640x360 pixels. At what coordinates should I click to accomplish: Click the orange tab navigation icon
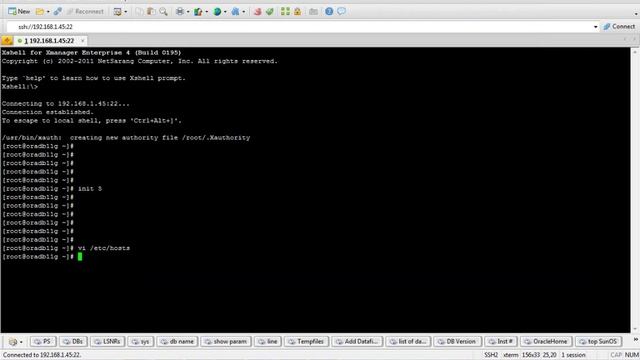[7, 40]
